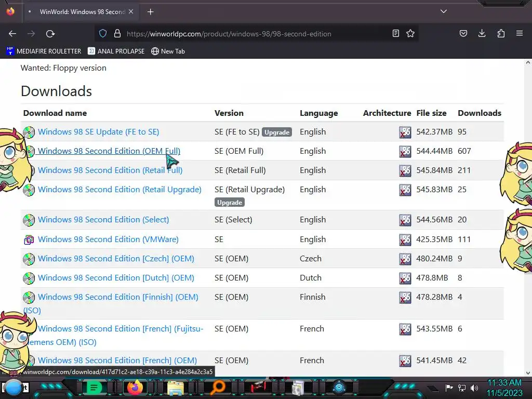The image size is (532, 399).
Task: Open the MEDIAFIRE ROULETTER bookmark
Action: [44, 51]
